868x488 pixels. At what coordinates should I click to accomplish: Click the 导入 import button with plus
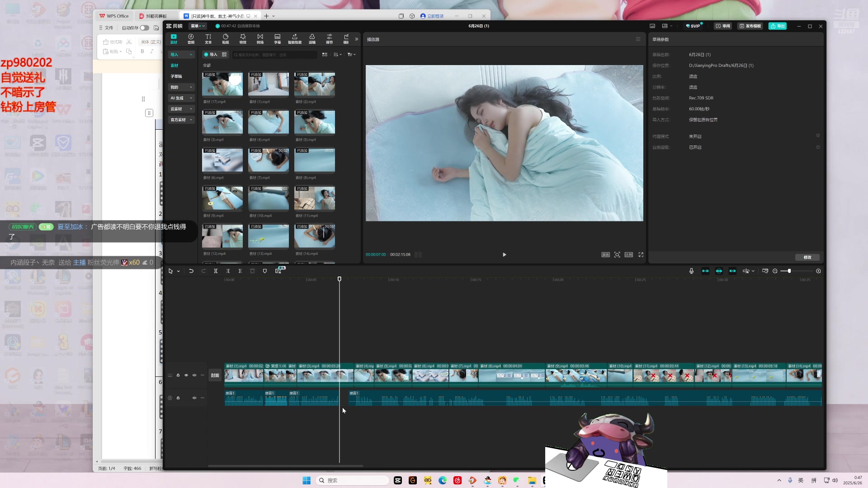click(x=210, y=55)
